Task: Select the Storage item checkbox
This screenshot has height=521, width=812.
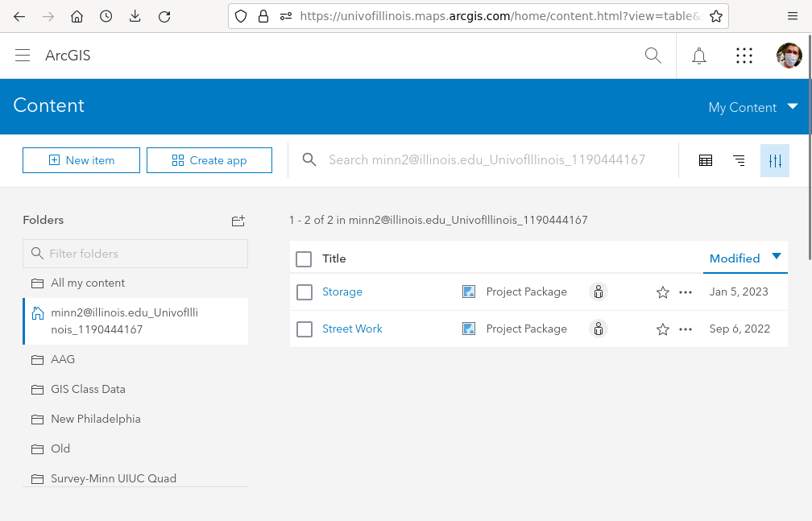Action: click(x=304, y=292)
